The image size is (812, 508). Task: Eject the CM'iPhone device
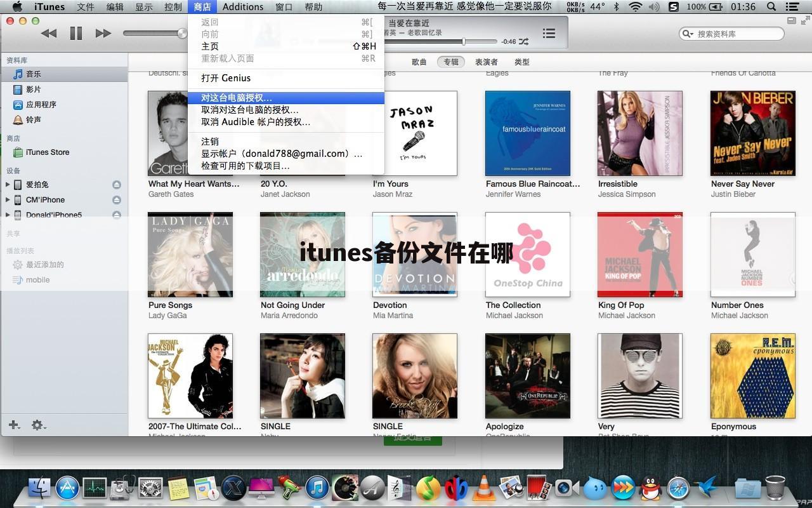(x=117, y=200)
